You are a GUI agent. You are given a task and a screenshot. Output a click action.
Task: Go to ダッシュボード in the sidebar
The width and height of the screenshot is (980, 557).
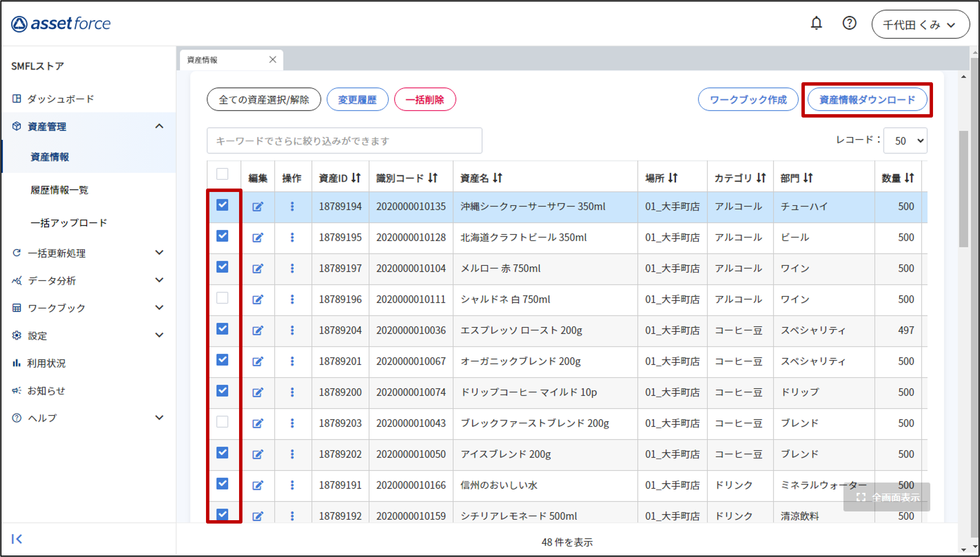coord(61,99)
